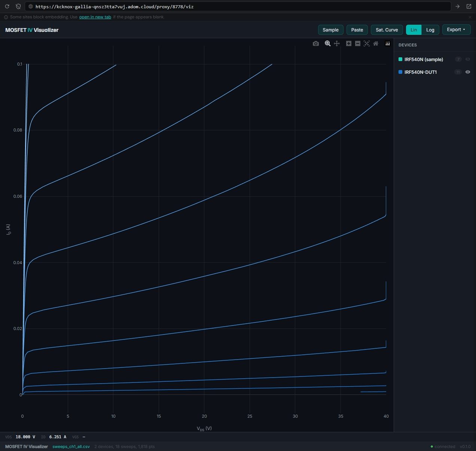Click the teal IRF540N (sample) color swatch
The height and width of the screenshot is (451, 476).
click(x=400, y=59)
